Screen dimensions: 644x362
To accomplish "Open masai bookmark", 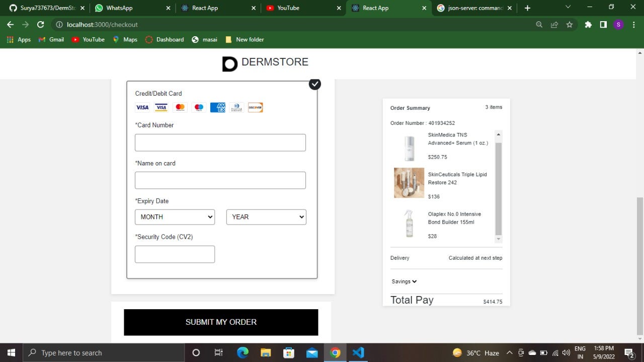I will (204, 39).
